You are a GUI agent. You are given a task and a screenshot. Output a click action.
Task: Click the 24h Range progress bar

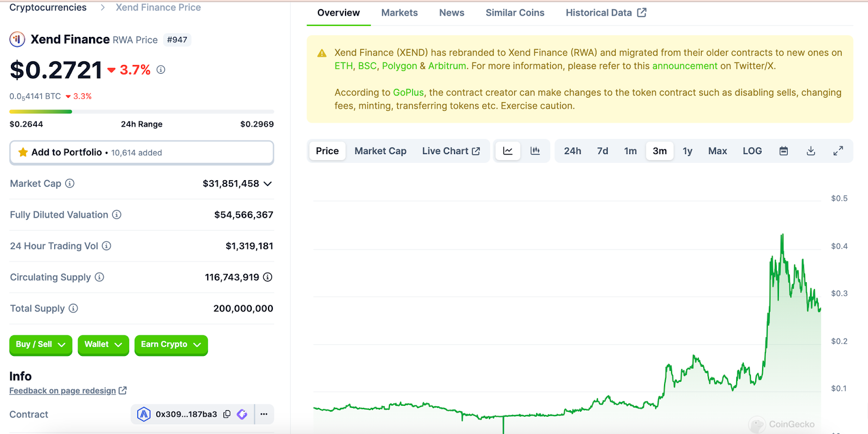(142, 112)
